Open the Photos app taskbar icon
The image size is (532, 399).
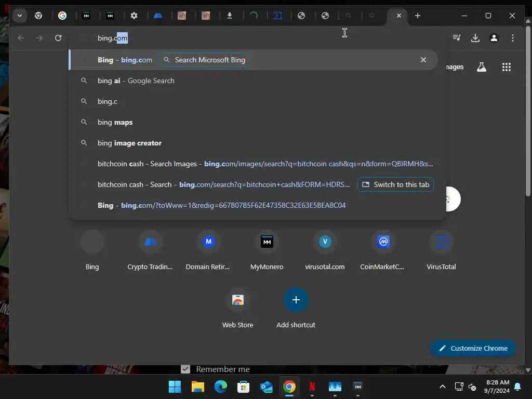point(335,387)
